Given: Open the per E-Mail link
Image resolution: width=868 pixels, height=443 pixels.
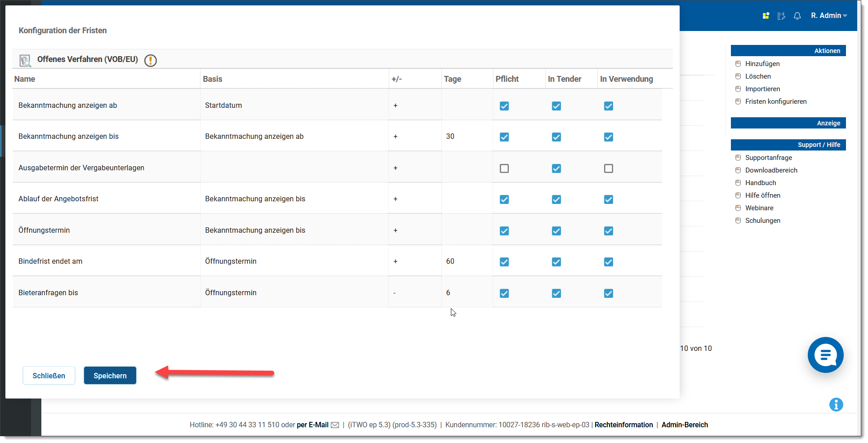Looking at the screenshot, I should 312,425.
